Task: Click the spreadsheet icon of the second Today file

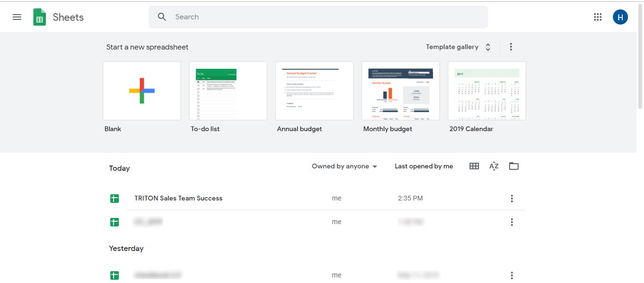Action: [115, 222]
